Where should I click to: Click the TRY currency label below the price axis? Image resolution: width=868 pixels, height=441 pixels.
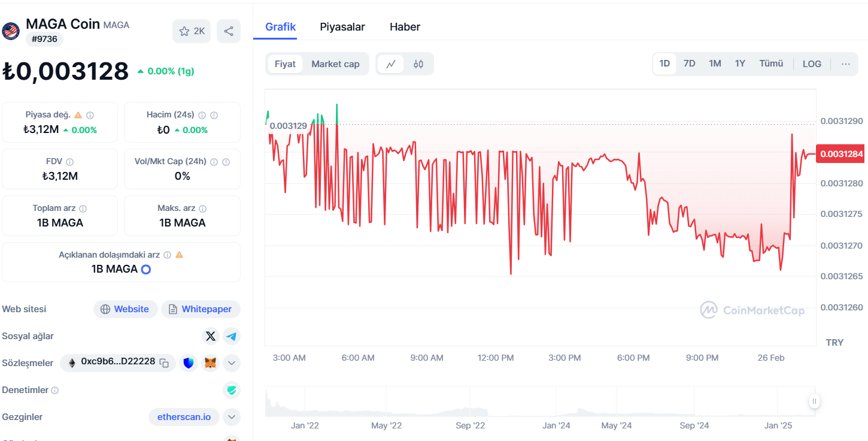[834, 343]
